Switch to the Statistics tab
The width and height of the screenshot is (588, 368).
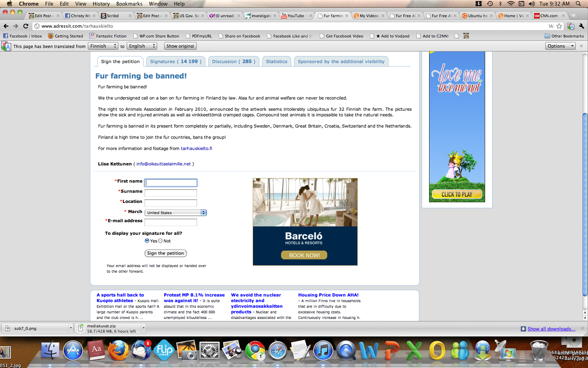pyautogui.click(x=276, y=61)
